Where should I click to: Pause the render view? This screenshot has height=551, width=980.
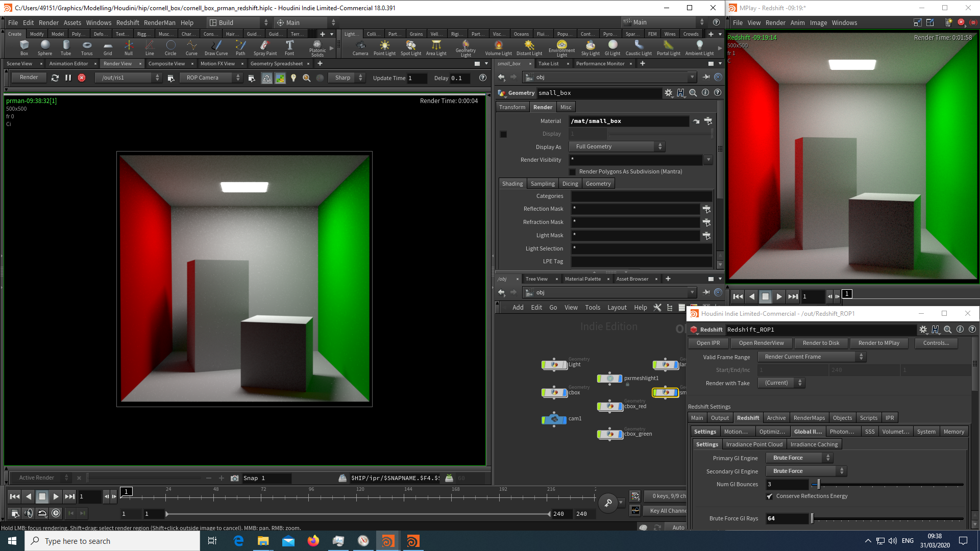(68, 78)
